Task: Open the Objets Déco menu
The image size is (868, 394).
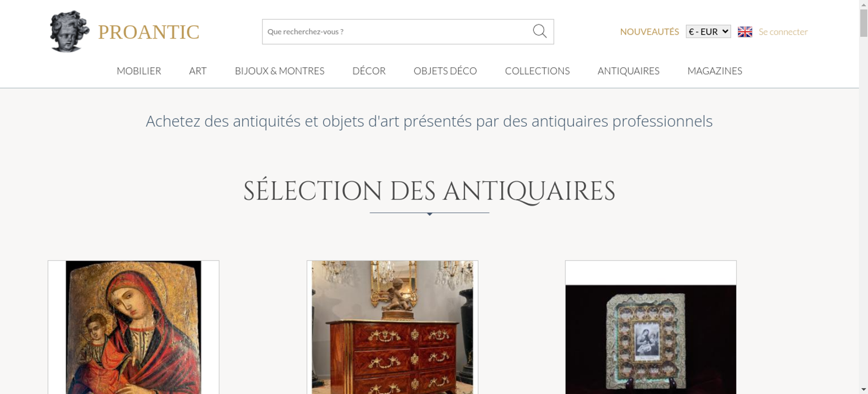Action: [x=445, y=71]
